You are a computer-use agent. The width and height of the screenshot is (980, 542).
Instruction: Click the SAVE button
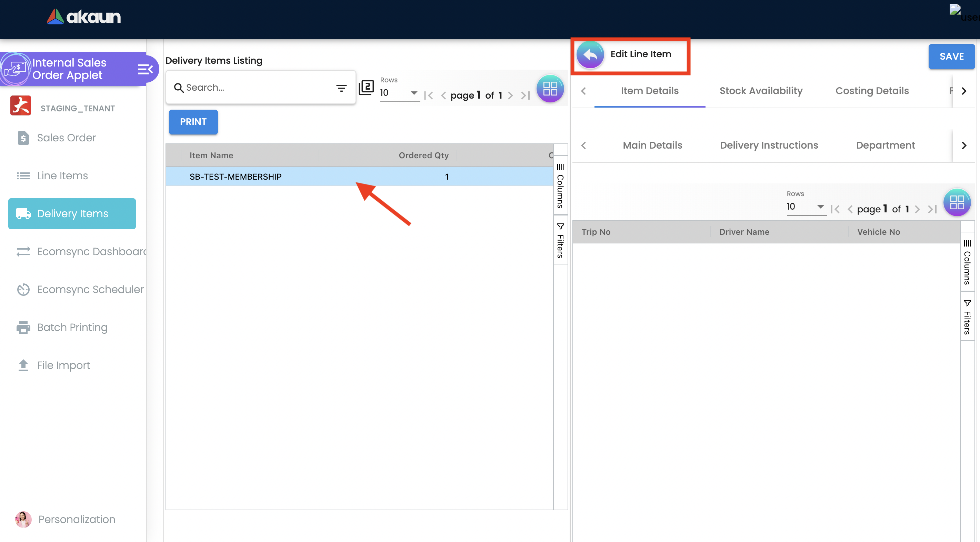(951, 56)
